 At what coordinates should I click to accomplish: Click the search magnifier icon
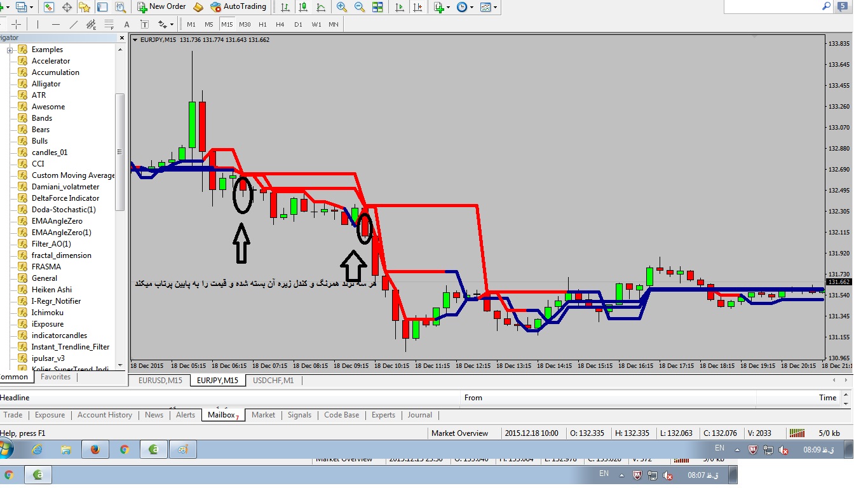click(827, 6)
